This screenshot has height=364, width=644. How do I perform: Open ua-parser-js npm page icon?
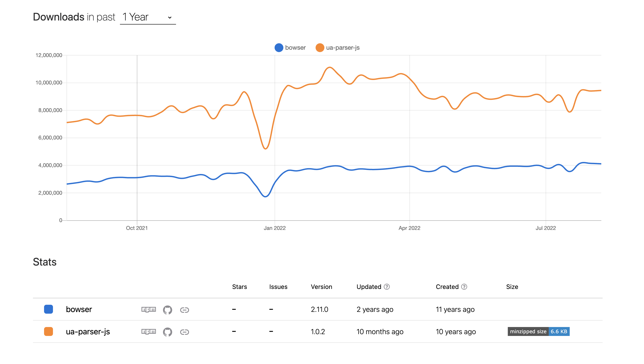point(148,331)
